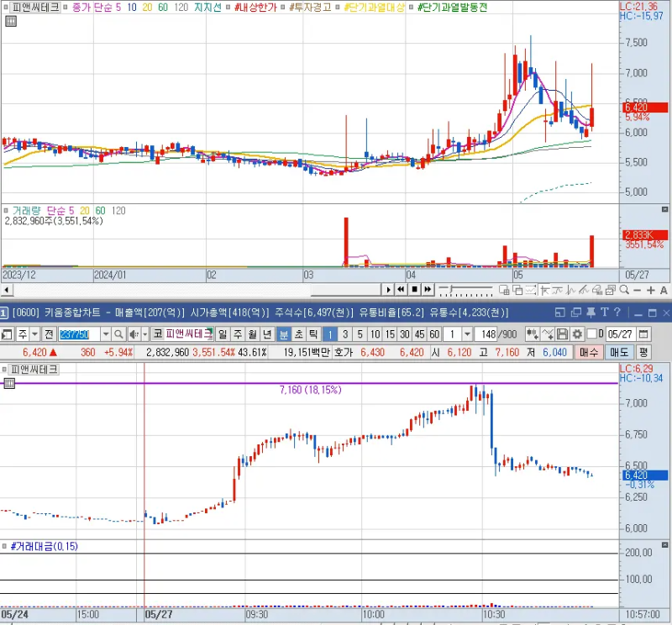Click the 05/27 date input field
The height and width of the screenshot is (625, 672).
(620, 334)
